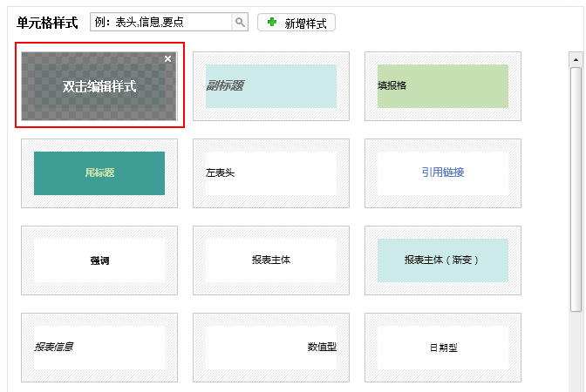This screenshot has height=392, width=586.
Task: Select the 左表头 style card
Action: coord(271,173)
